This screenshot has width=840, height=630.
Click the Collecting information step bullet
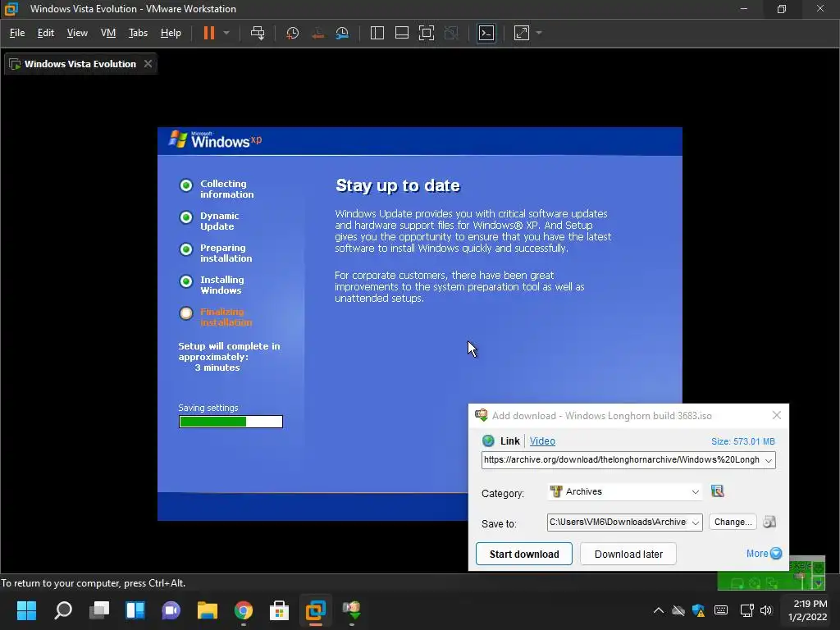186,185
